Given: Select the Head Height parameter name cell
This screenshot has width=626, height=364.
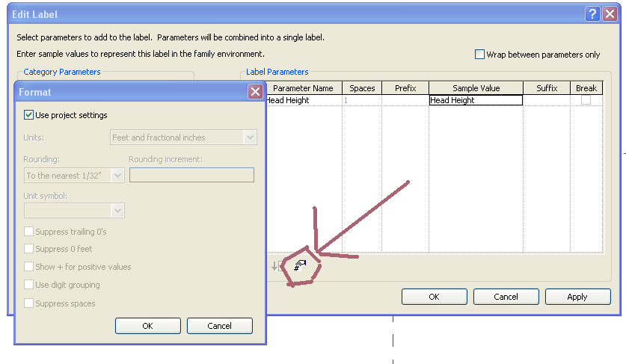Looking at the screenshot, I should pyautogui.click(x=304, y=100).
